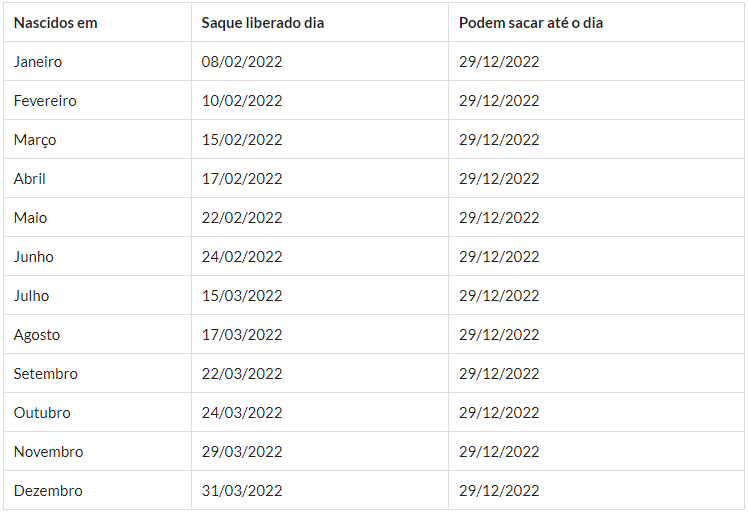Click the 29/12/2022 cell in Janeiro row
This screenshot has height=515, width=748.
point(499,62)
